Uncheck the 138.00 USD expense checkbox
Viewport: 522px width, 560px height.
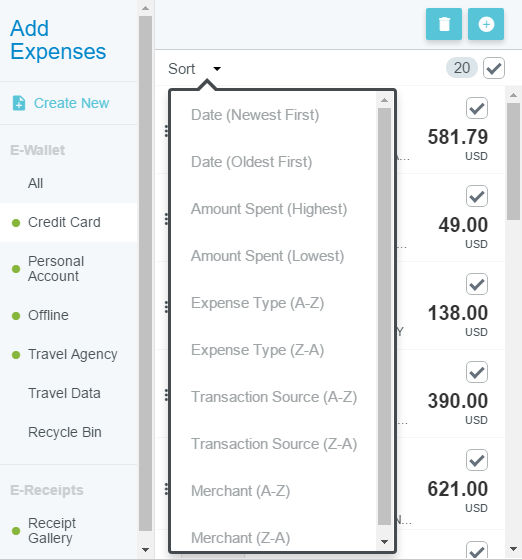[477, 284]
